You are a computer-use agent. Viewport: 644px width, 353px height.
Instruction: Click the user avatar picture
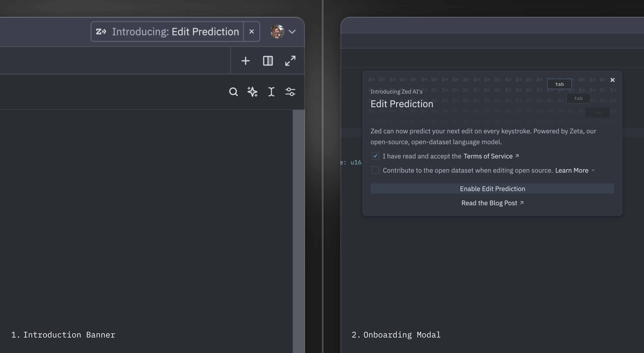277,31
